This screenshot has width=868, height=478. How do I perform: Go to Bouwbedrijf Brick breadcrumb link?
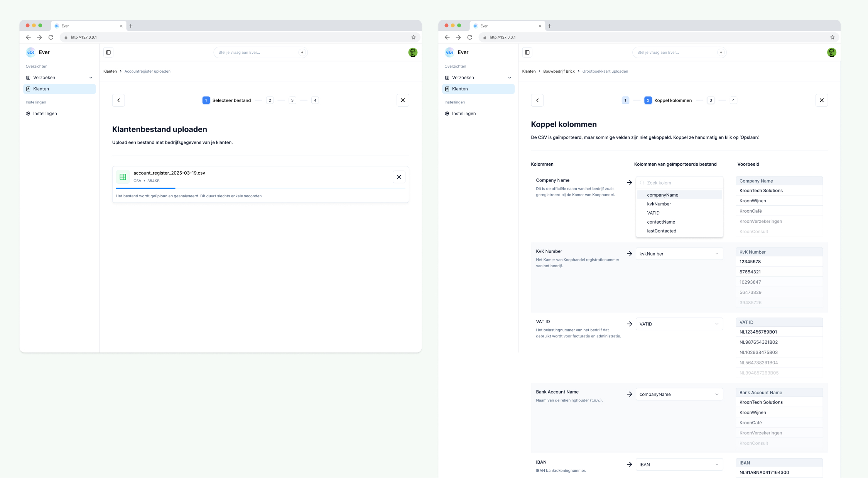(559, 71)
